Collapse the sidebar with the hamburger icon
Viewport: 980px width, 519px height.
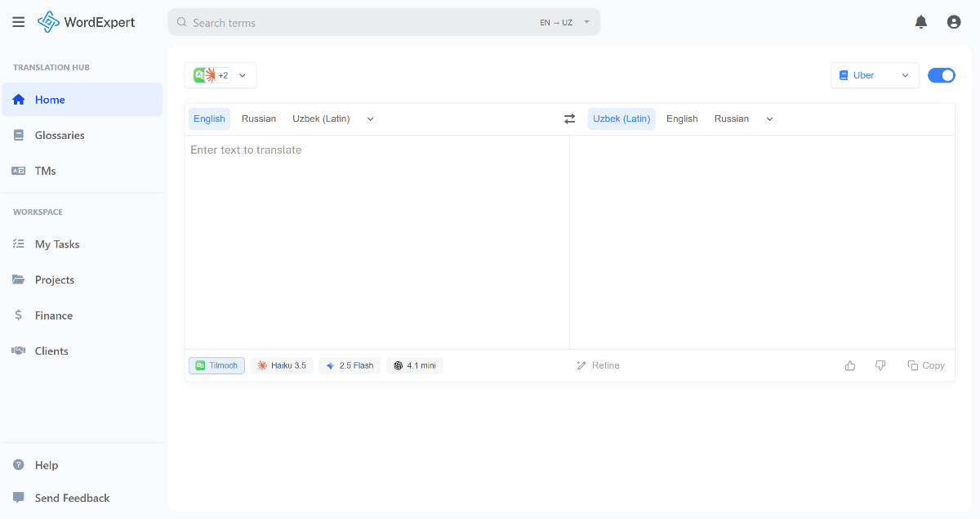tap(19, 22)
